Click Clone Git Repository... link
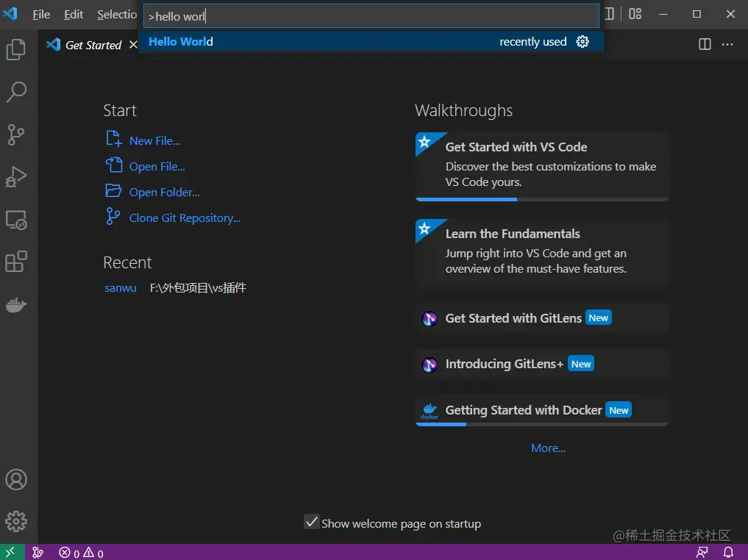748x560 pixels. 185,218
